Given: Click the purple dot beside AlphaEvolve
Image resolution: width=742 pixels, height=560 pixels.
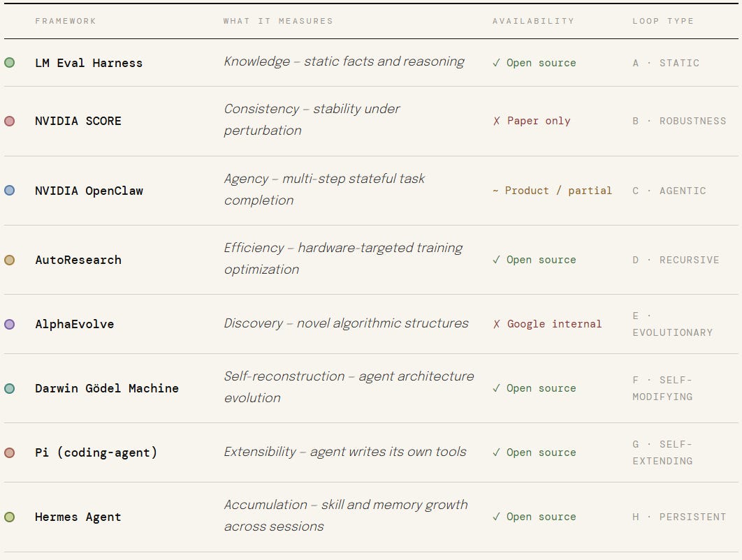Looking at the screenshot, I should [x=10, y=324].
